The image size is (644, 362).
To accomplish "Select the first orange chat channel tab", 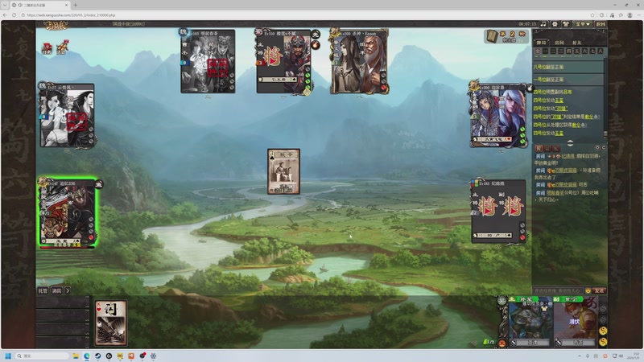I will pos(539,148).
